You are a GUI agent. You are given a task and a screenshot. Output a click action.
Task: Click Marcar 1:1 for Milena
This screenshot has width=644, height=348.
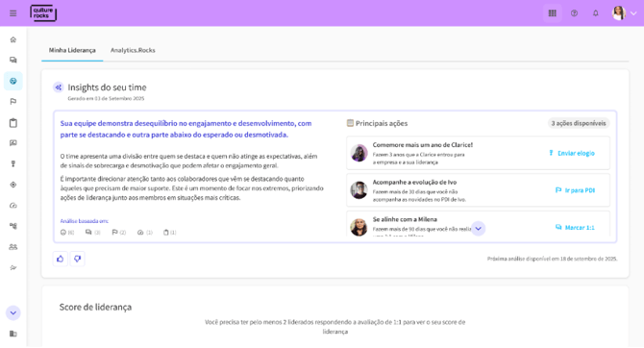pos(575,227)
